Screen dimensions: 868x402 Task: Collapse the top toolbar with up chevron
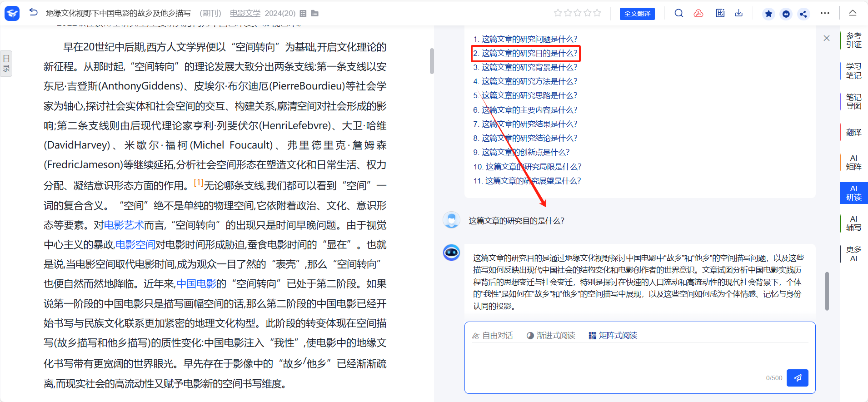[x=853, y=13]
